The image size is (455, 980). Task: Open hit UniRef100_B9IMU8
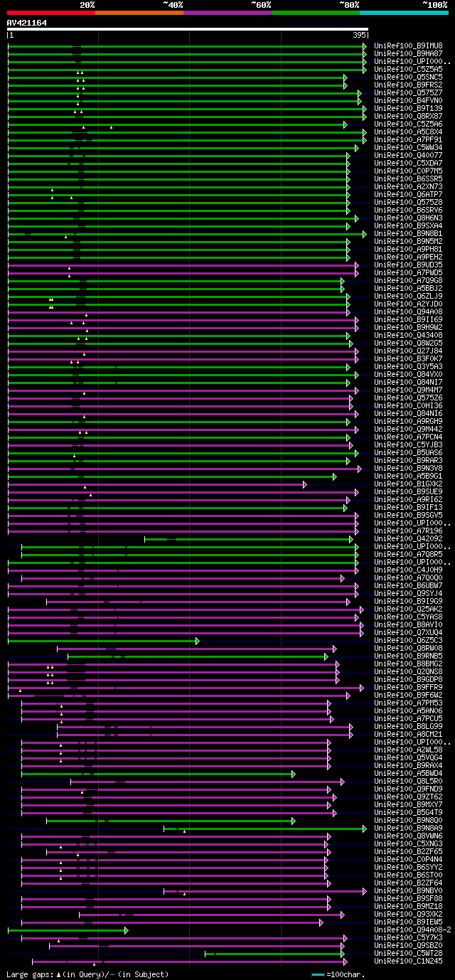click(408, 46)
